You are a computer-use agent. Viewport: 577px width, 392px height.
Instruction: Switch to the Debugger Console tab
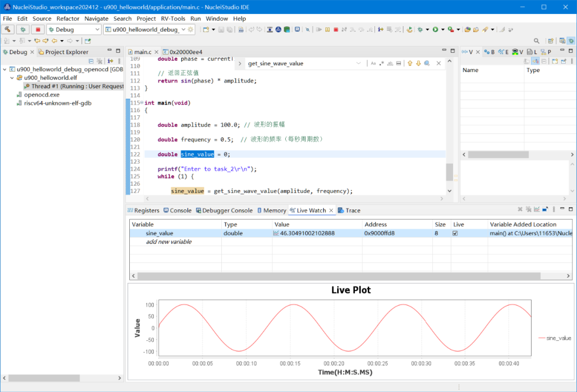coord(224,210)
